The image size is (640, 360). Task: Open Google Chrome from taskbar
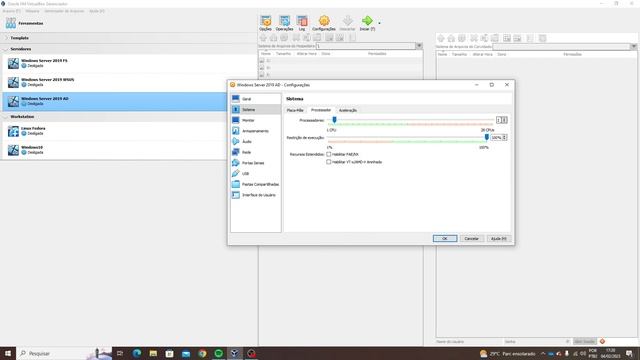pyautogui.click(x=202, y=353)
